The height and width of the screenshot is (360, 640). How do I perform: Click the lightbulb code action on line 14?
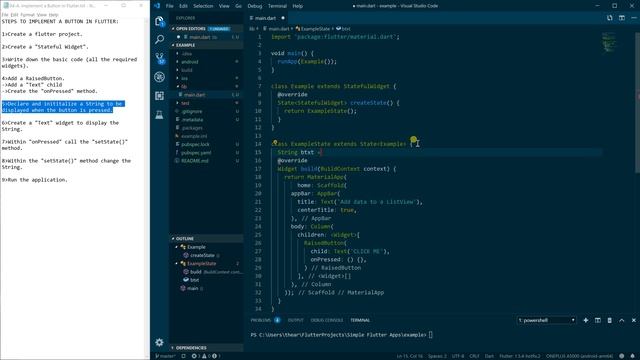click(x=275, y=142)
